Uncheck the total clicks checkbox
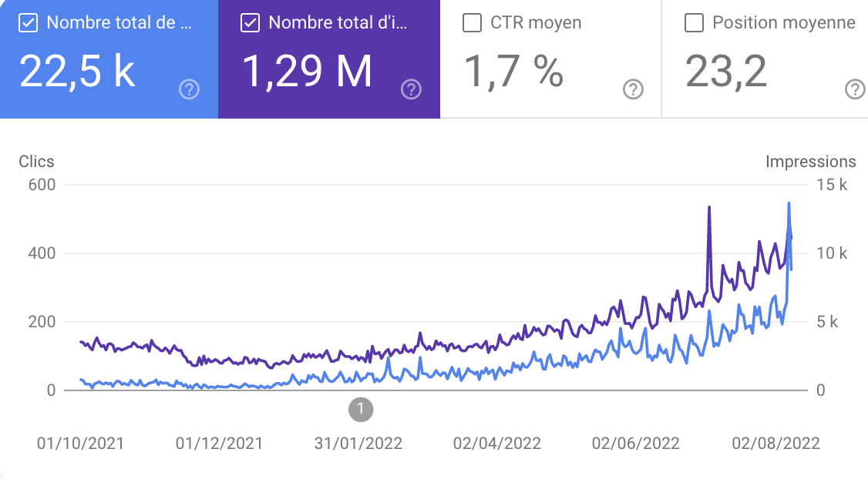Viewport: 868px width, 479px height. point(29,23)
